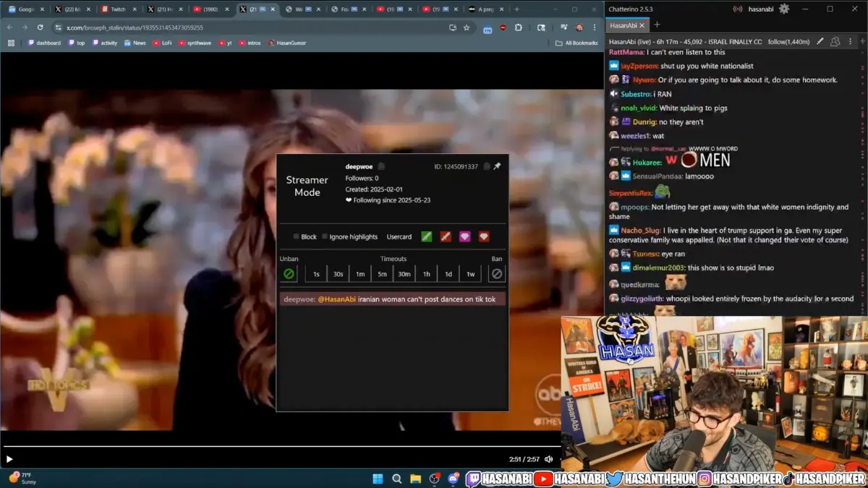868x488 pixels.
Task: Click the green sword mod icon
Action: [x=427, y=236]
